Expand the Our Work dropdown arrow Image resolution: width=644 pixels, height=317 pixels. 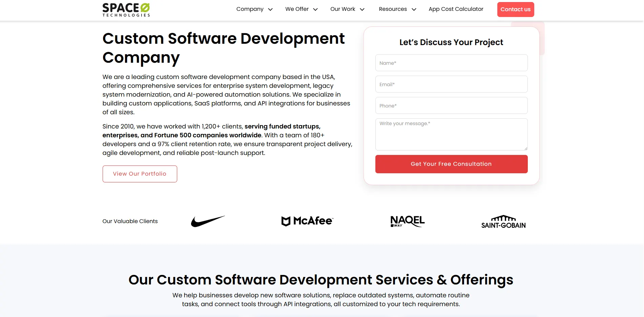pyautogui.click(x=362, y=9)
